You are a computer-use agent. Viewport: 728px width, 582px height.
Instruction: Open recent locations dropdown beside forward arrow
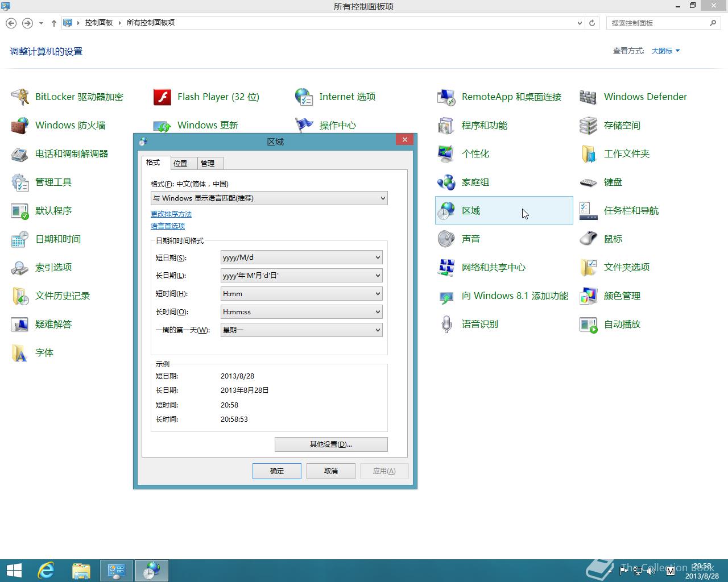pyautogui.click(x=41, y=23)
